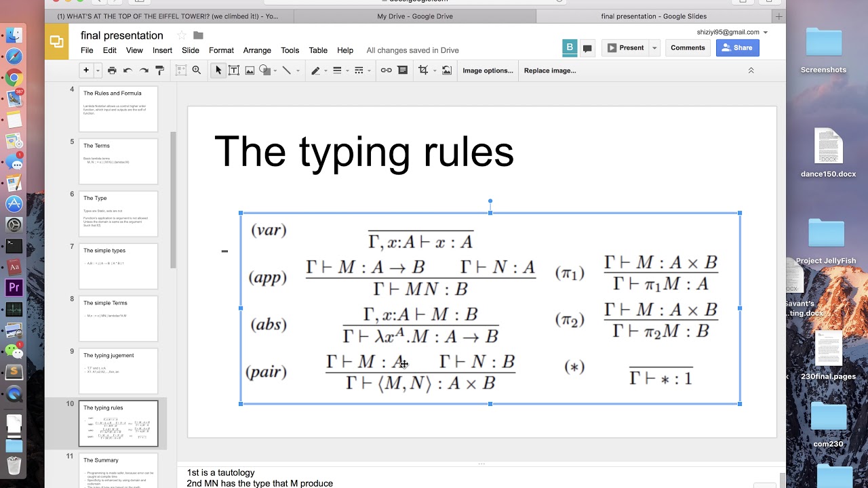This screenshot has width=868, height=488.
Task: Click the Image options button
Action: click(x=488, y=70)
